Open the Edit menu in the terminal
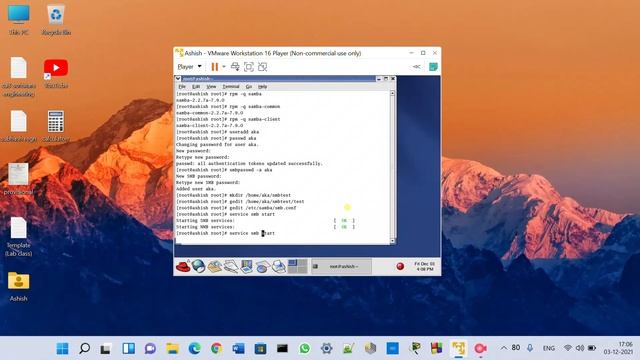The width and height of the screenshot is (640, 360). [196, 87]
